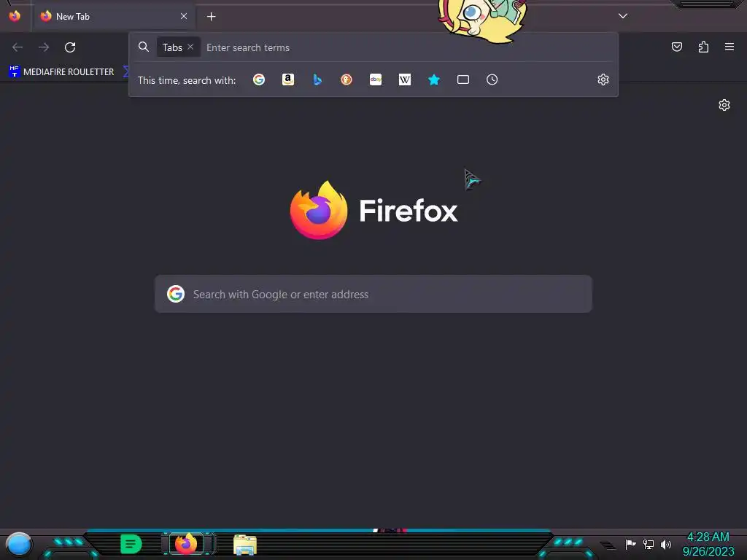Open Action Center flag tray icon

(630, 544)
